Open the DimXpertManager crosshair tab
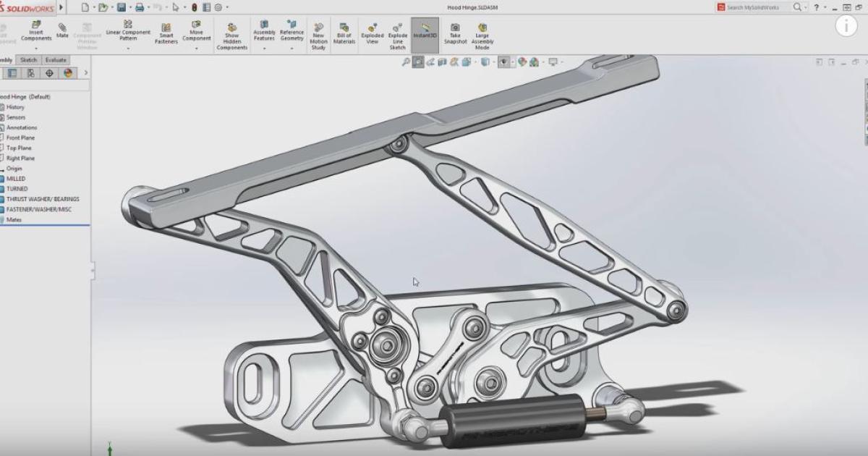 pos(49,73)
